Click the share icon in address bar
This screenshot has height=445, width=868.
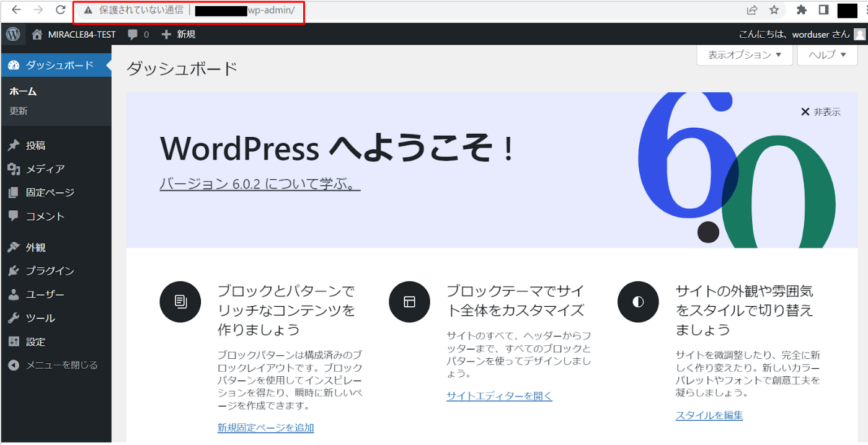[x=751, y=10]
